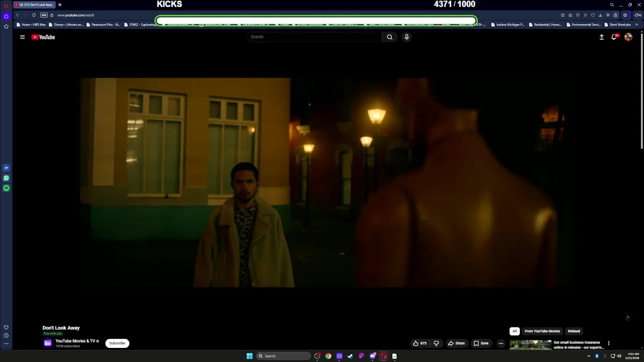Go back to previous page

point(17,15)
